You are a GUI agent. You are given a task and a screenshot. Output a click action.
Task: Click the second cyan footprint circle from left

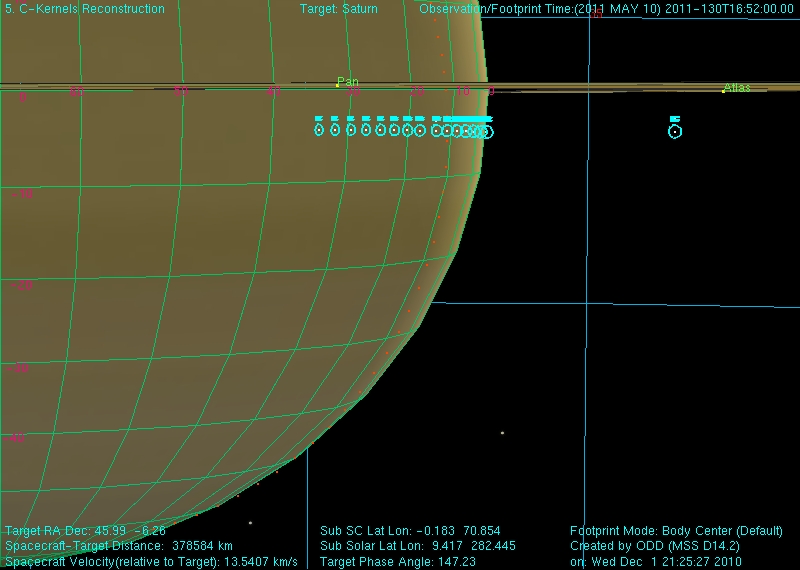pyautogui.click(x=335, y=129)
